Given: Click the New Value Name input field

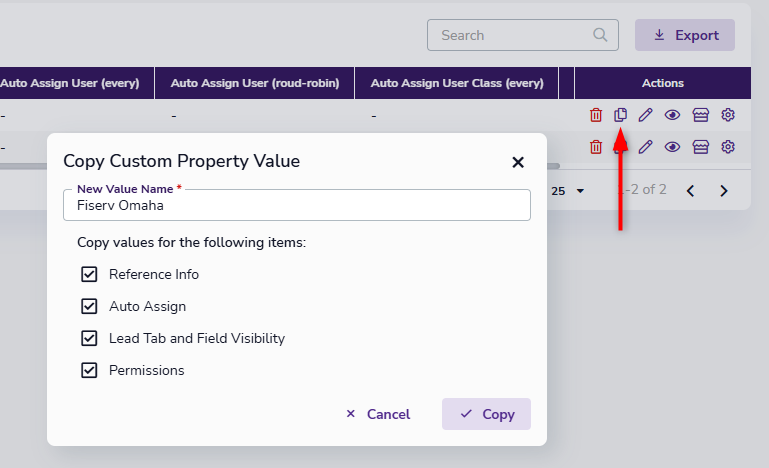Looking at the screenshot, I should click(296, 206).
